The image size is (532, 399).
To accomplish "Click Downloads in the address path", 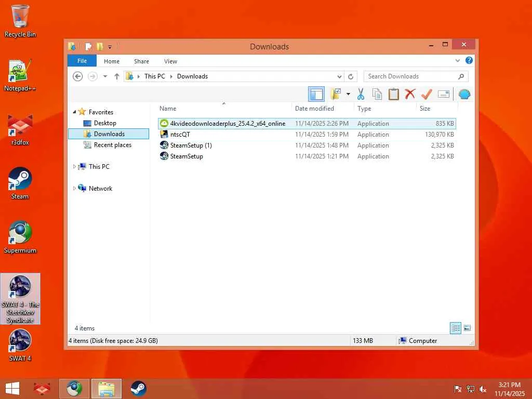I will tap(192, 76).
